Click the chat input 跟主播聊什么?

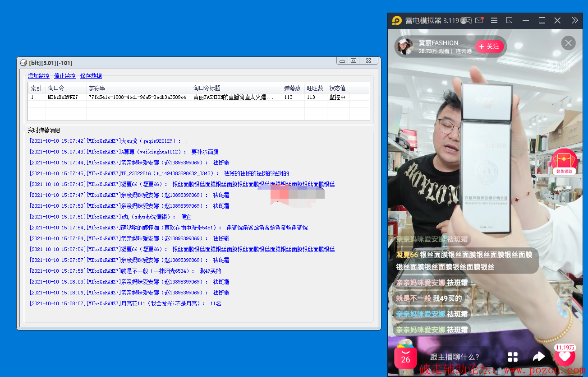(x=455, y=357)
